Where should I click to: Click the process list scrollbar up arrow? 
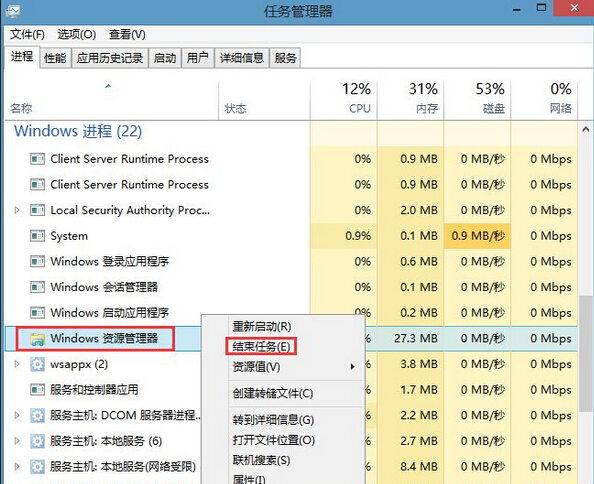(x=586, y=130)
